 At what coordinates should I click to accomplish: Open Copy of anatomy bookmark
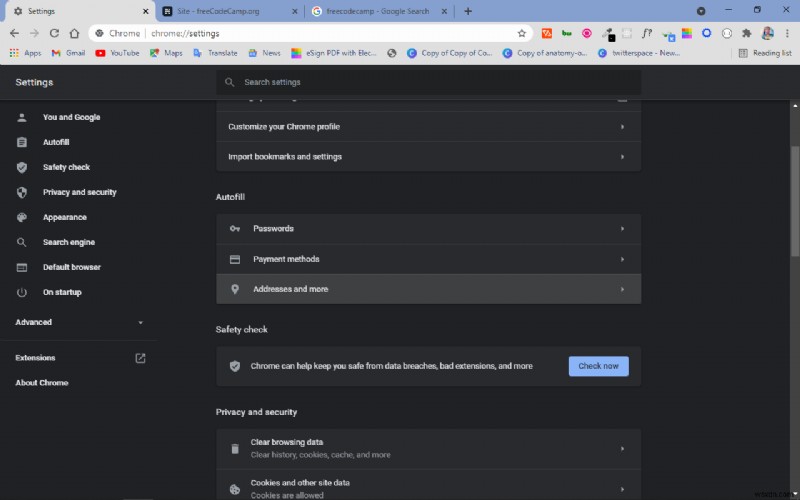(x=545, y=53)
